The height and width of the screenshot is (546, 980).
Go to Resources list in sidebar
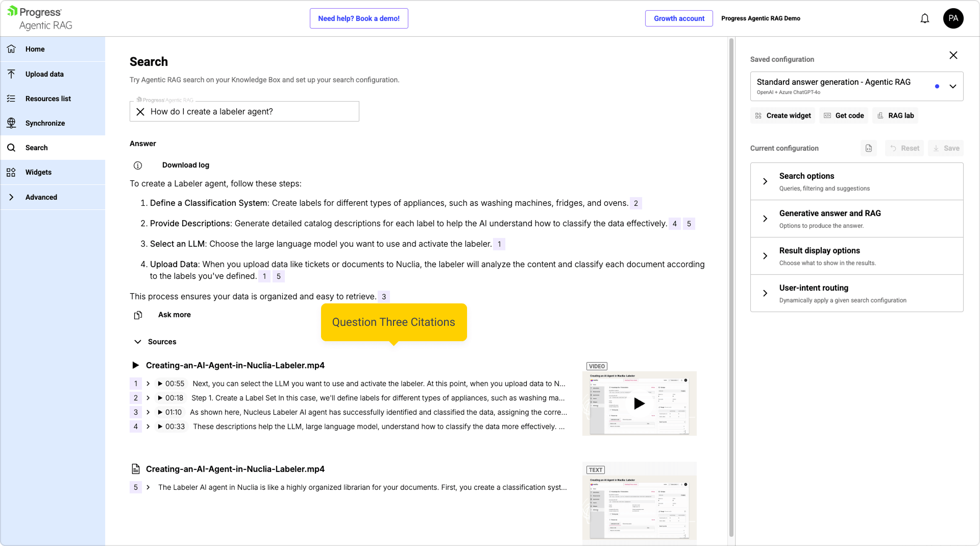coord(48,99)
